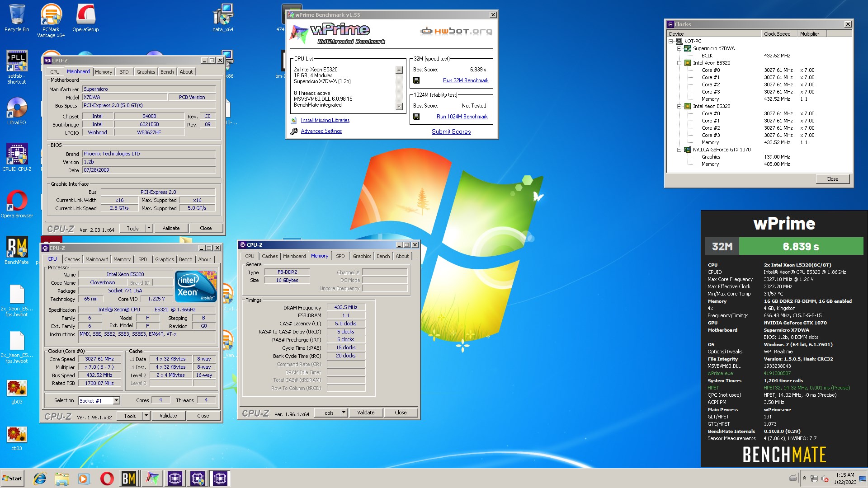Screen dimensions: 868x488
Task: Click save icon for 32M score in wPrime
Action: 416,80
